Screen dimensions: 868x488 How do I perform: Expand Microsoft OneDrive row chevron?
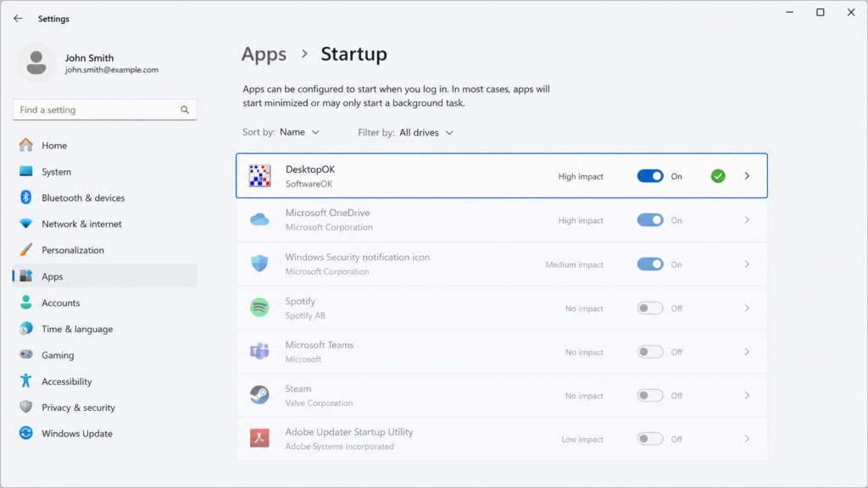click(747, 219)
